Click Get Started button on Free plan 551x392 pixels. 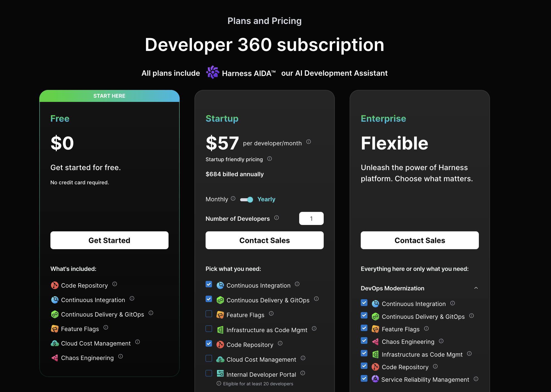point(109,240)
